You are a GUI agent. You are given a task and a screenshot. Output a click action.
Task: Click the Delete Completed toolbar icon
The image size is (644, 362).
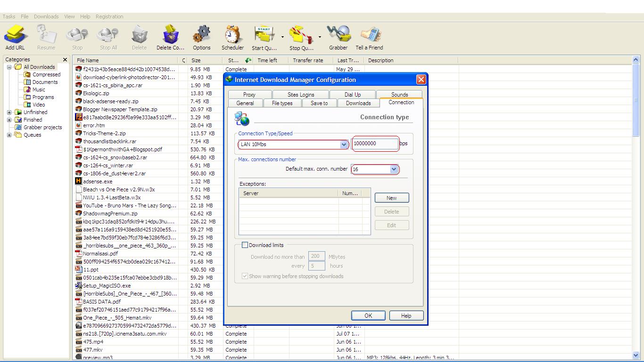170,34
